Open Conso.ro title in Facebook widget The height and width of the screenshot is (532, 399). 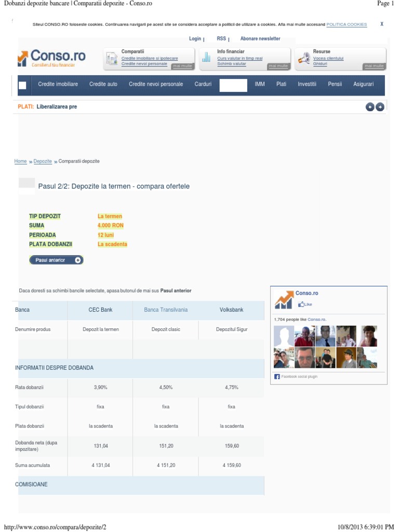(x=307, y=293)
